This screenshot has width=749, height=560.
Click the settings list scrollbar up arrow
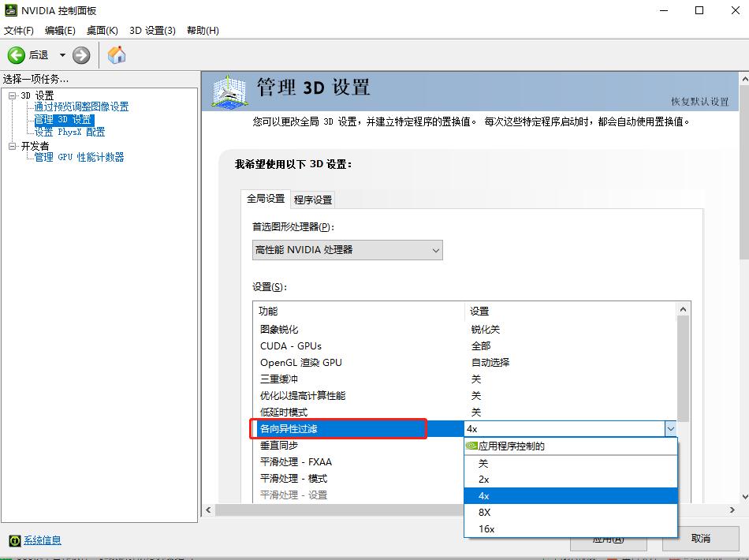(x=684, y=308)
